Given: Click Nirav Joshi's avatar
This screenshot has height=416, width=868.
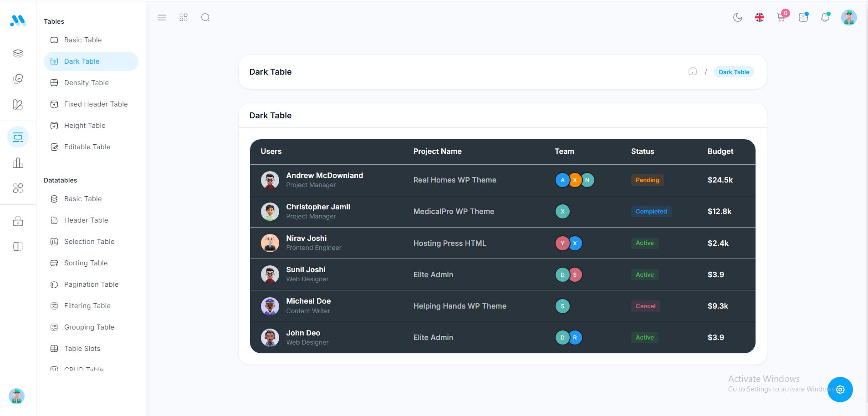Looking at the screenshot, I should click(270, 243).
